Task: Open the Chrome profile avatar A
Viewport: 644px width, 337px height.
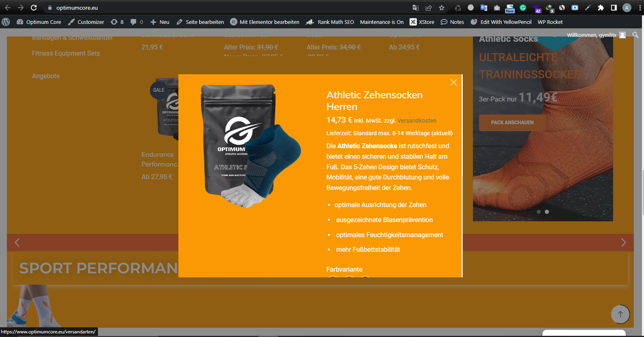Action: pos(627,8)
